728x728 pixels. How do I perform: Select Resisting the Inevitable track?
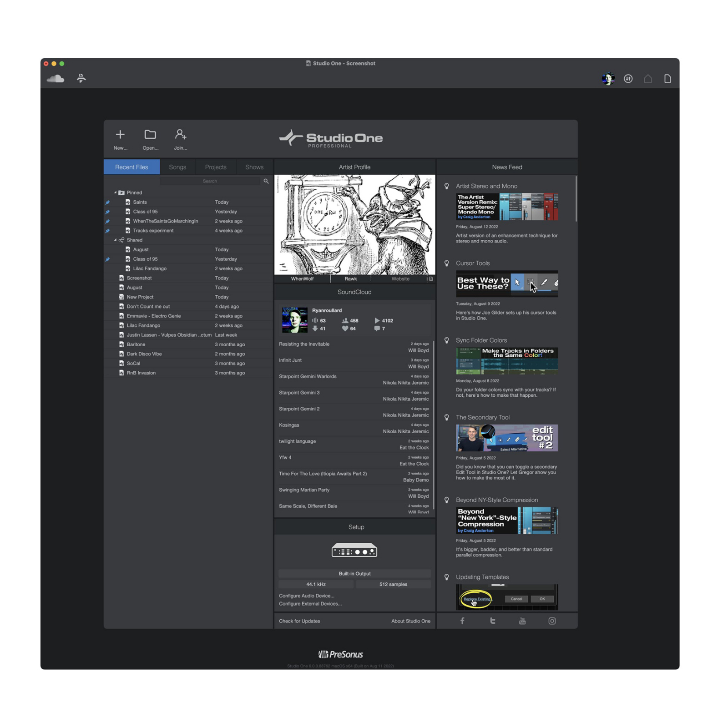click(354, 347)
